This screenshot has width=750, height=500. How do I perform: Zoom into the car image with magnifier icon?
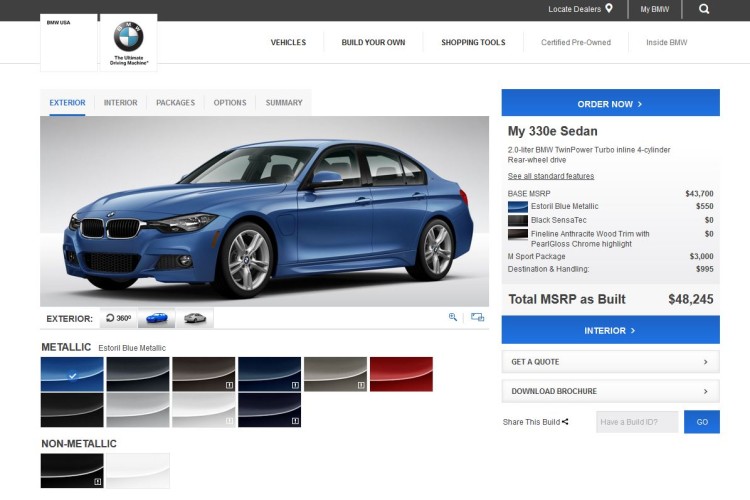452,317
